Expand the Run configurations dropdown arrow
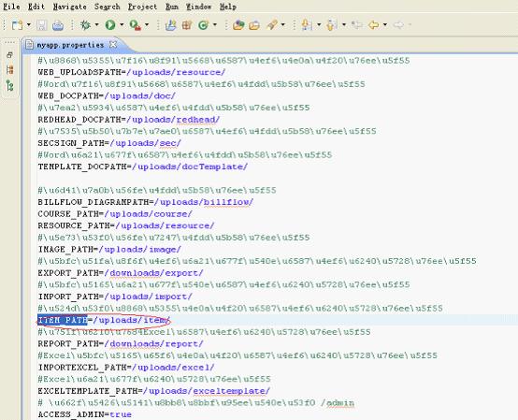Screen dimensions: 518x420 tap(122, 24)
